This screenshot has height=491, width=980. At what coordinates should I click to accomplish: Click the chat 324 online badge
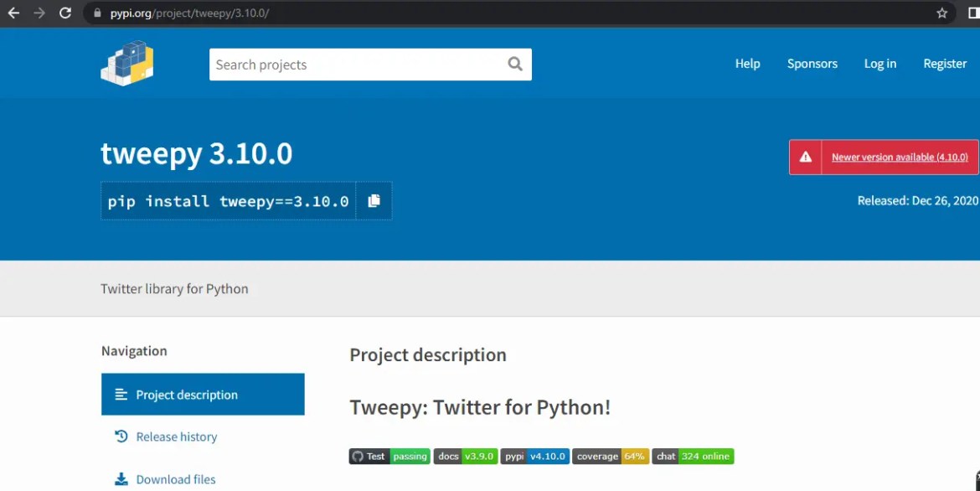694,456
